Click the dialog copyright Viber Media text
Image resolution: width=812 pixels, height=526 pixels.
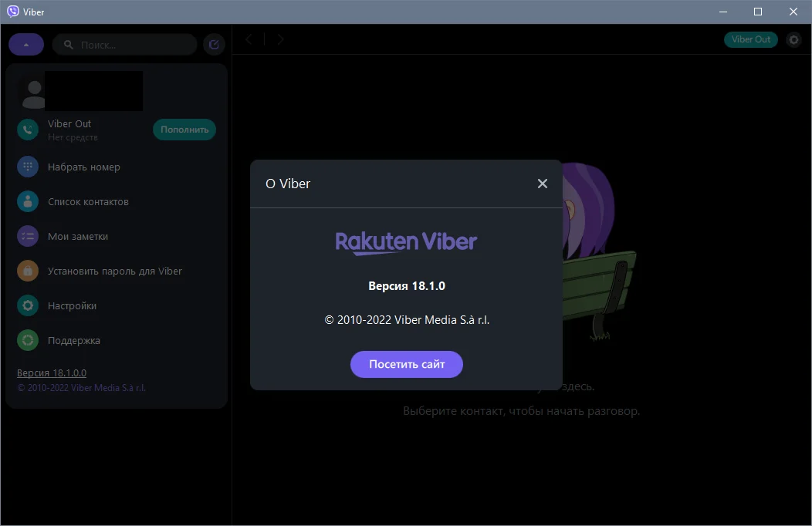(x=407, y=320)
